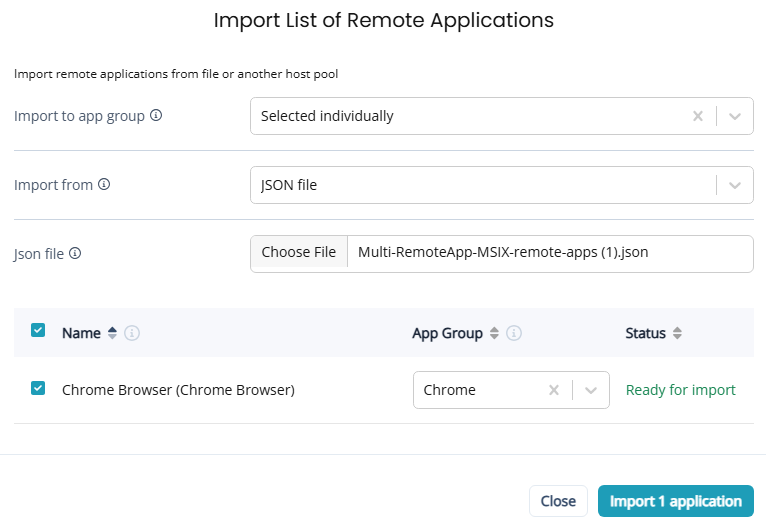
Task: Open the Import from JSON file dropdown
Action: pos(735,185)
